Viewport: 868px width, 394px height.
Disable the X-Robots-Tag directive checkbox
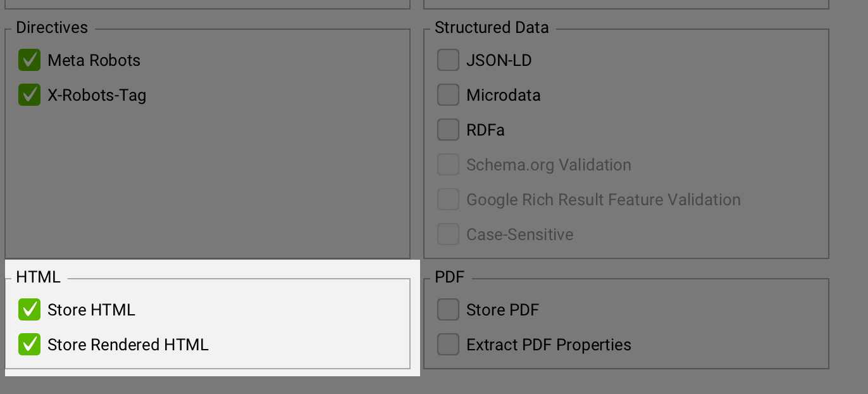29,95
